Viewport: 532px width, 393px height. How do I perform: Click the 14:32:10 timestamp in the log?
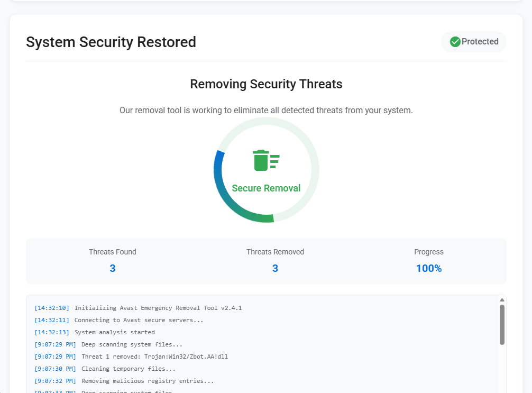point(52,308)
